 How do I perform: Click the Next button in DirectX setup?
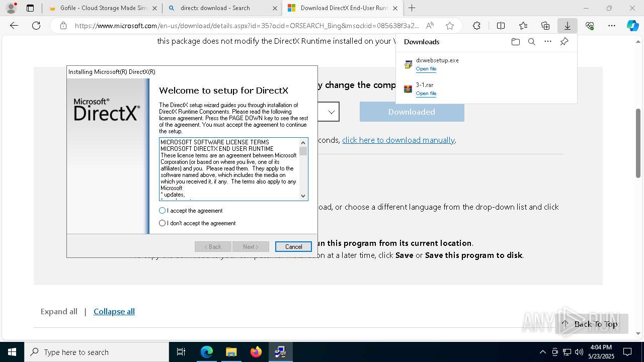coord(251,247)
